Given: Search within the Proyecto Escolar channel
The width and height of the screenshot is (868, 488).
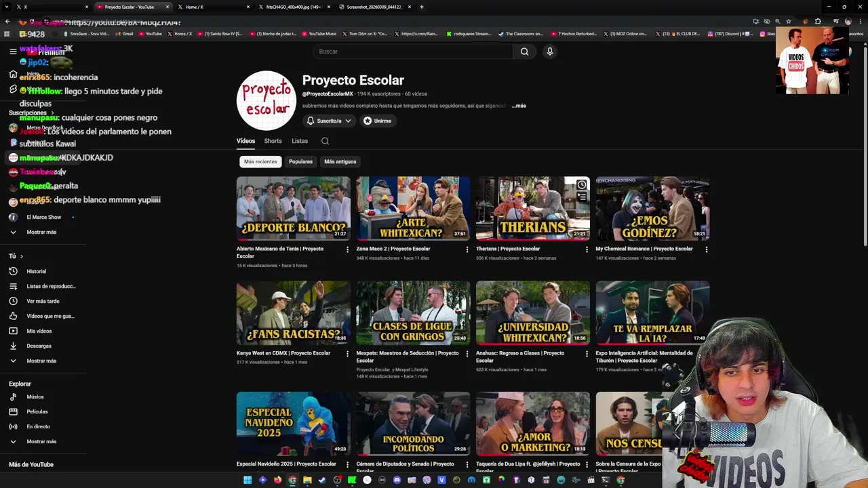Looking at the screenshot, I should point(325,141).
